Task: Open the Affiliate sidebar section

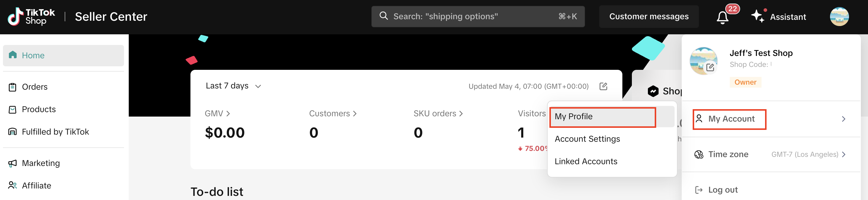Action: pos(36,186)
